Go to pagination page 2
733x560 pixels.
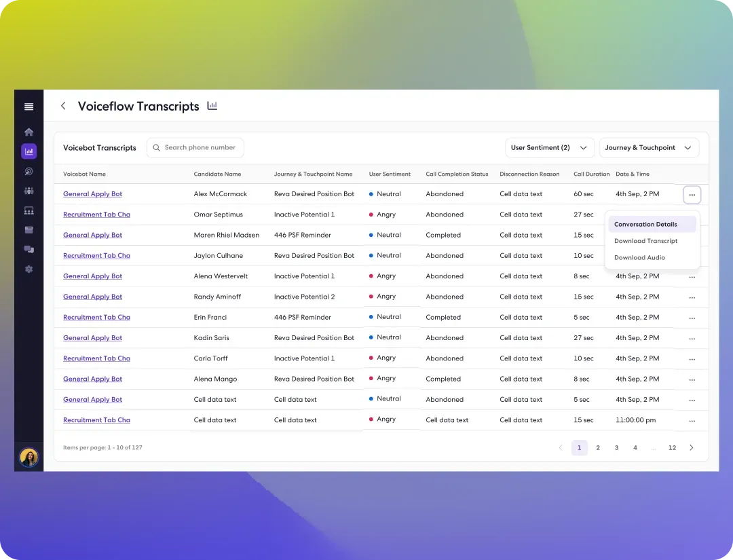point(598,448)
